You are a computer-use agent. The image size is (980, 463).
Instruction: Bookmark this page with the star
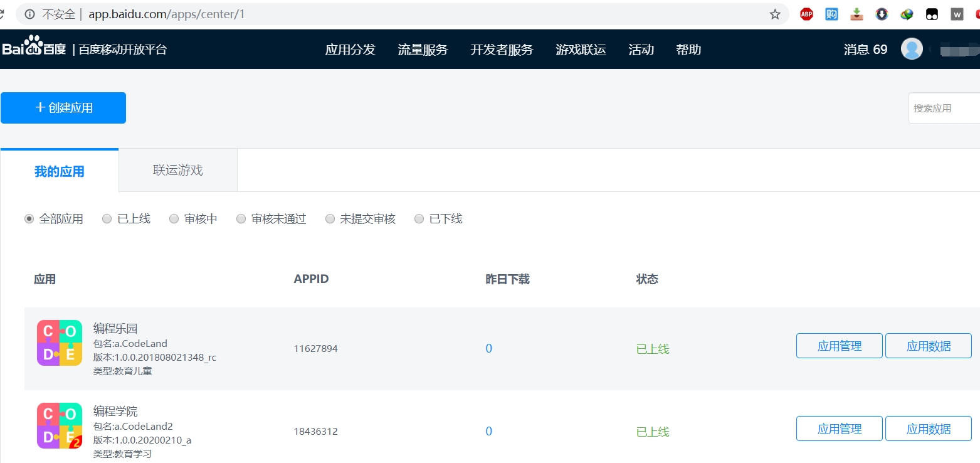pyautogui.click(x=775, y=14)
